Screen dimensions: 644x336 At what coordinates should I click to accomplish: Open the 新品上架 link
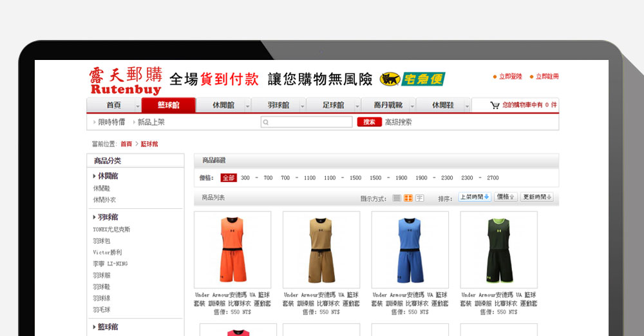click(x=151, y=122)
